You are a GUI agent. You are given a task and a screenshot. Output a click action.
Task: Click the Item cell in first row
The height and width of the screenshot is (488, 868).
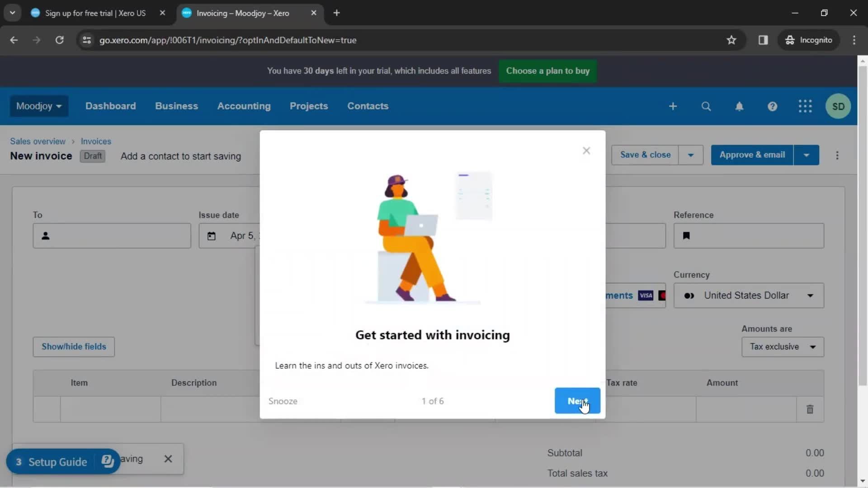[x=110, y=409]
